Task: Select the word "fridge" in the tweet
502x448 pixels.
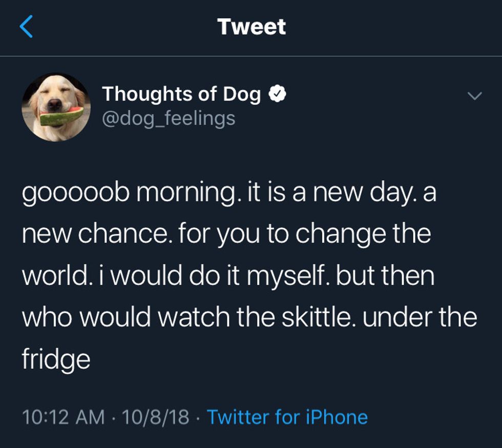Action: pyautogui.click(x=56, y=358)
